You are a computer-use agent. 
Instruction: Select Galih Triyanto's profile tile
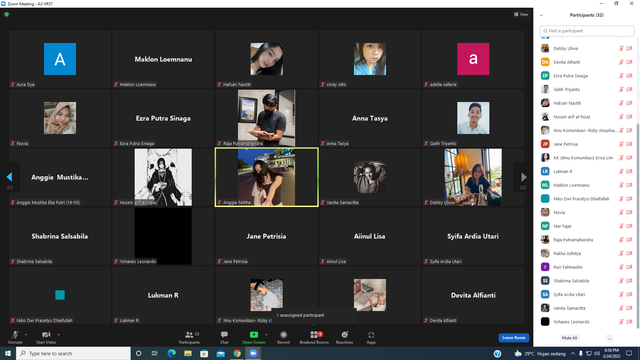(473, 118)
